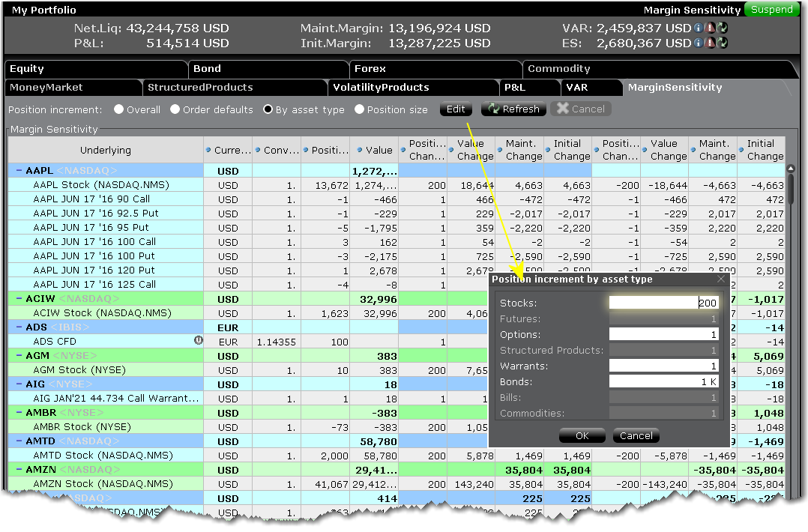Click OK in the position increment dialog
This screenshot has width=808, height=532.
coord(582,435)
